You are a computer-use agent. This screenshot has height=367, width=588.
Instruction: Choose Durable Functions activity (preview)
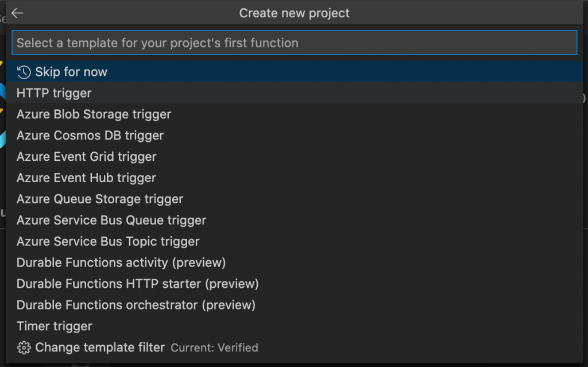(121, 263)
